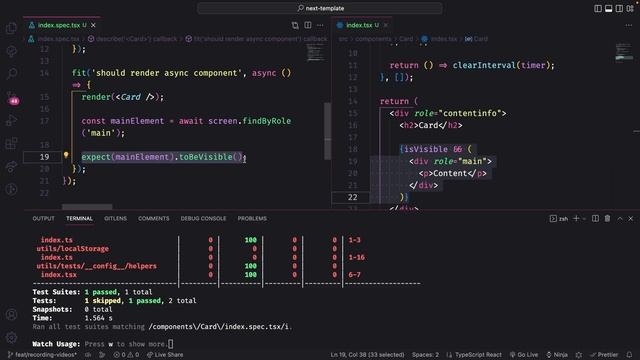Click Ln 19, Col 38 cursor position
Image resolution: width=640 pixels, height=360 pixels.
click(367, 355)
